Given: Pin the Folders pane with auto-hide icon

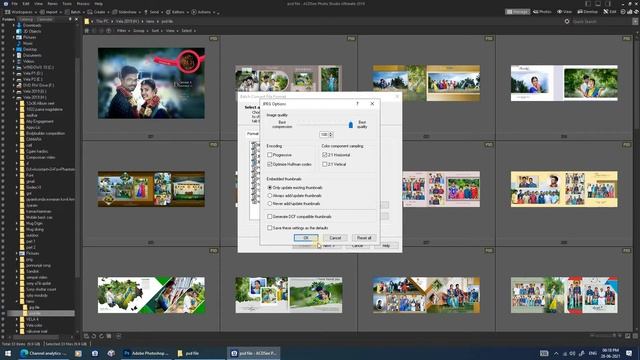Looking at the screenshot, I should click(69, 19).
